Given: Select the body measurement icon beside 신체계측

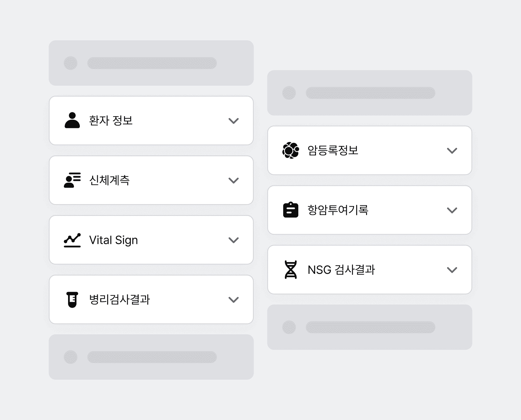Looking at the screenshot, I should 72,180.
